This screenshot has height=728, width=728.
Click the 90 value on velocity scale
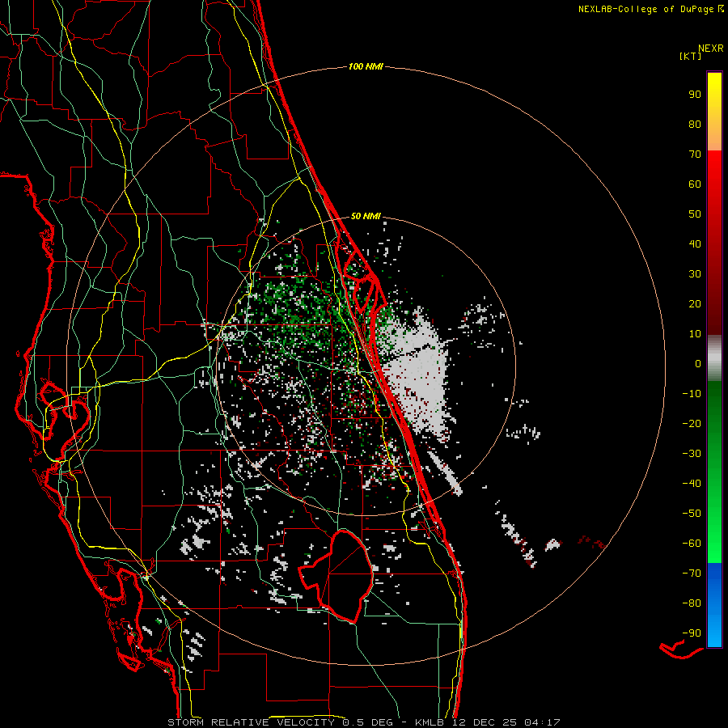click(695, 95)
